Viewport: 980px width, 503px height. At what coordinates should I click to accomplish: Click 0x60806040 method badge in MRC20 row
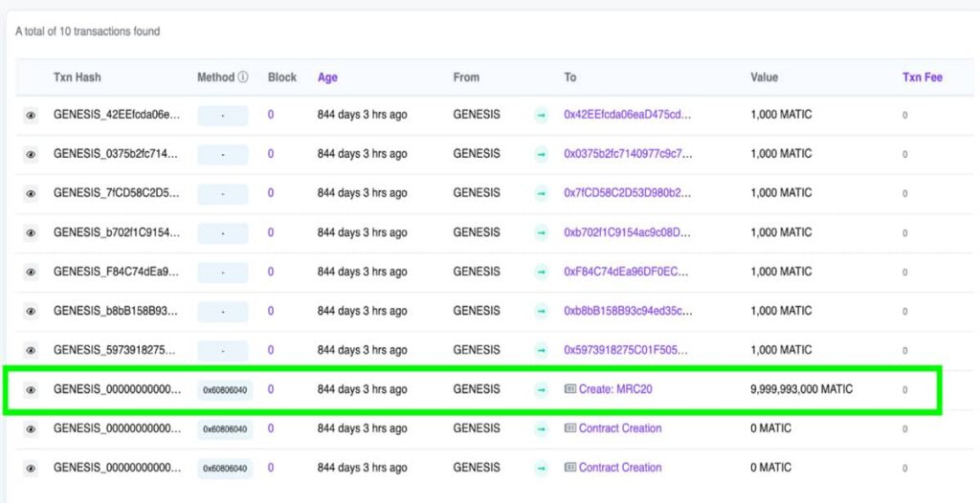click(x=225, y=390)
